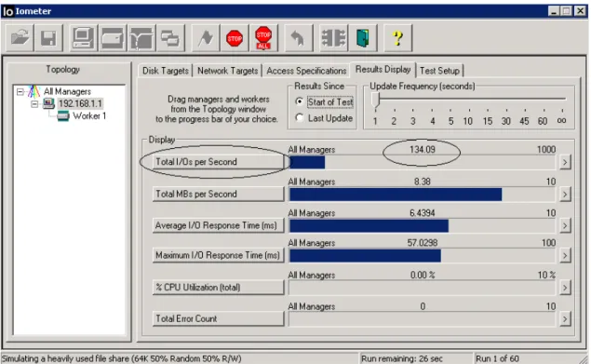Open test configuration file toolbar icon

click(x=20, y=38)
